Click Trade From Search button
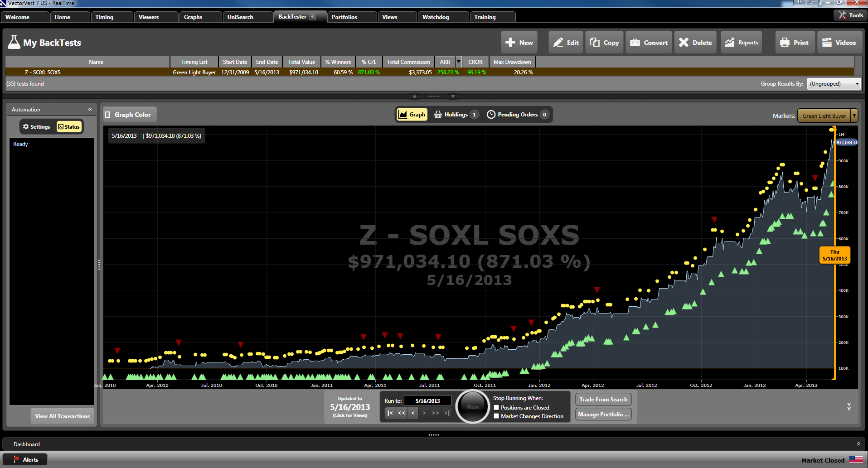This screenshot has width=868, height=468. tap(603, 399)
